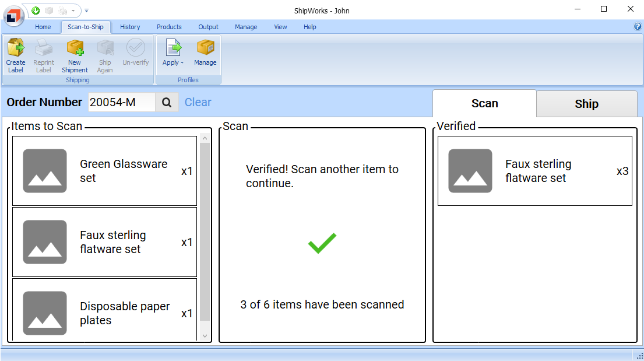Expand the quick access toolbar customize arrow
The height and width of the screenshot is (361, 644).
[x=87, y=10]
